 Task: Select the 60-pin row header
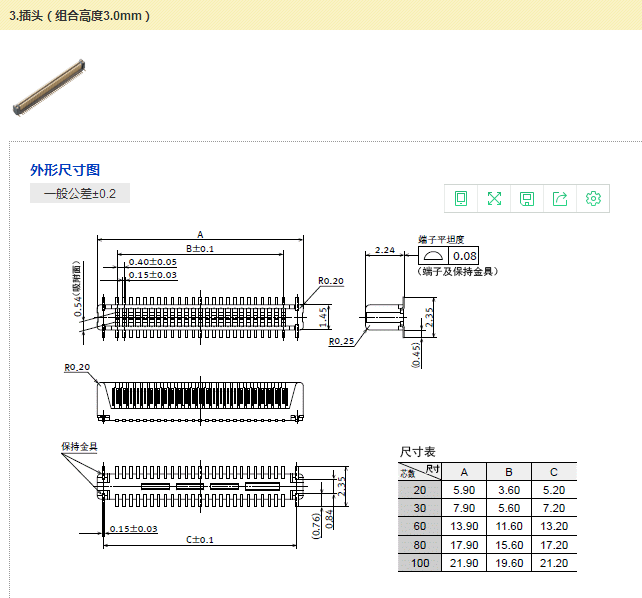click(x=419, y=526)
